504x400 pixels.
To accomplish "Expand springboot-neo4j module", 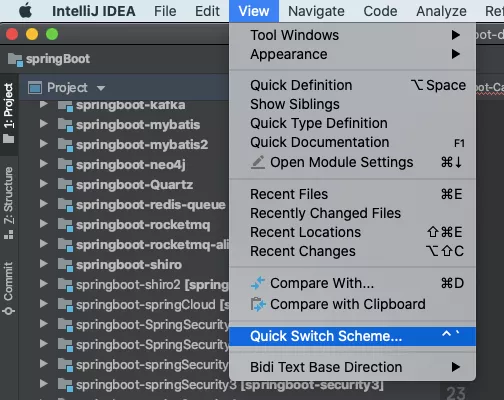I will [x=43, y=164].
